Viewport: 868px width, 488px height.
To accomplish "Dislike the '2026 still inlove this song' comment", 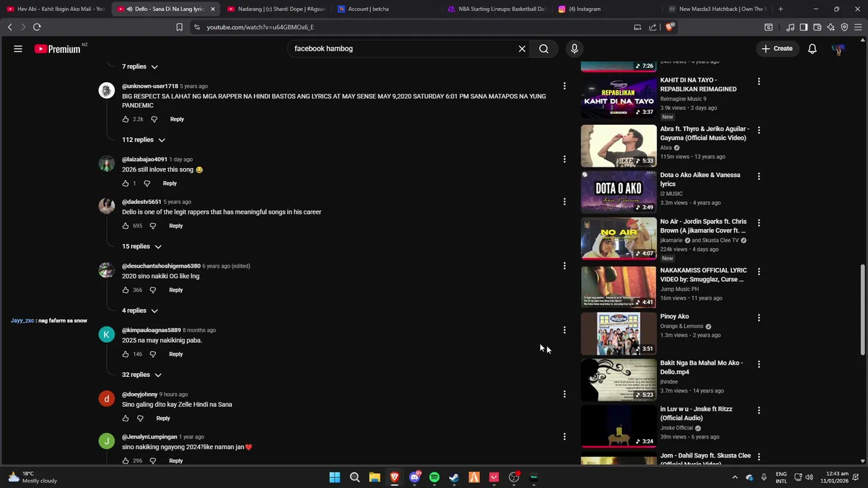I will point(147,184).
